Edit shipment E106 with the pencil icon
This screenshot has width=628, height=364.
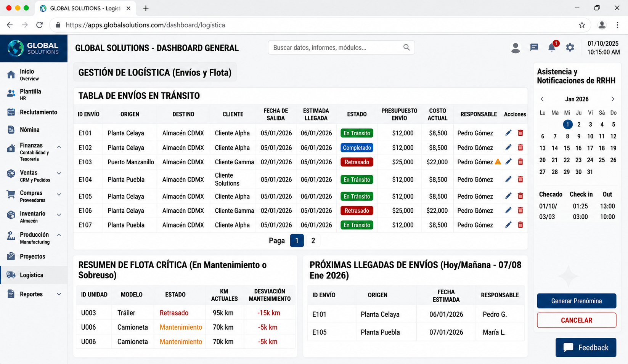coord(508,210)
